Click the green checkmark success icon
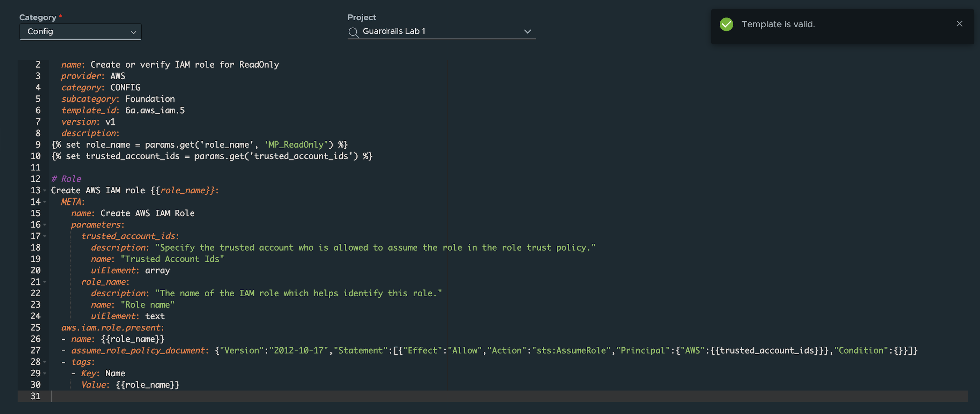Image resolution: width=980 pixels, height=414 pixels. (x=726, y=24)
